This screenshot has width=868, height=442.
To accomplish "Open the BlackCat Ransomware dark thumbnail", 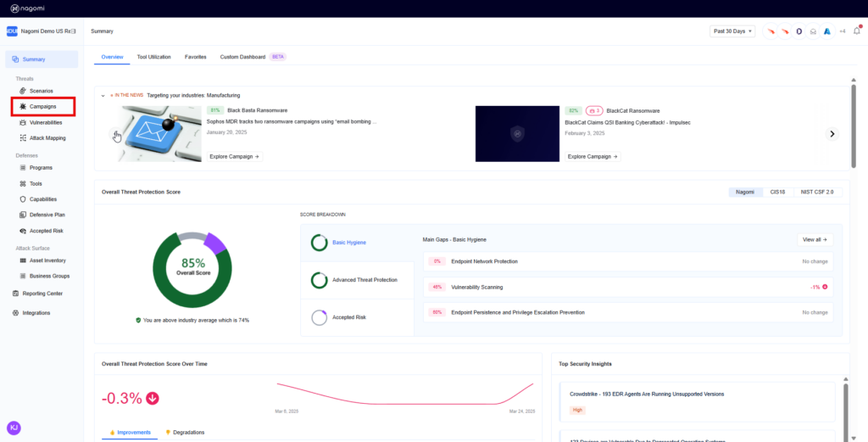I will click(x=517, y=133).
